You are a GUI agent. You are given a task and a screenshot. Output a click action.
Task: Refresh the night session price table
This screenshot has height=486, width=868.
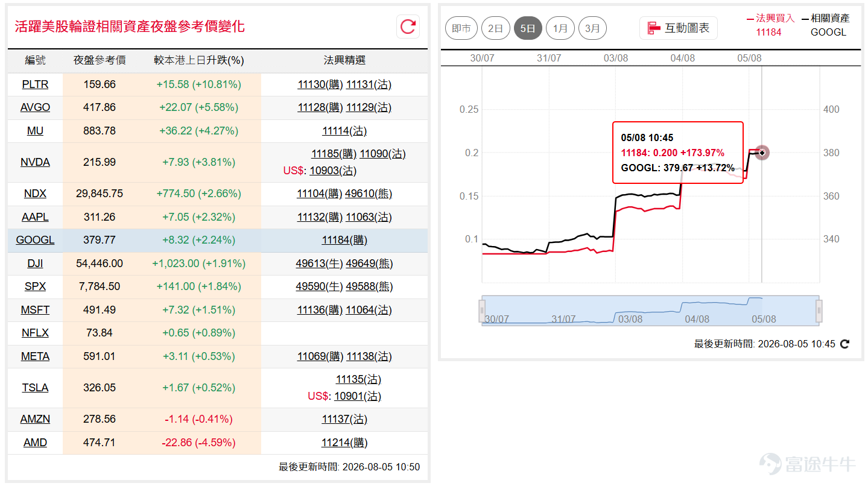408,27
